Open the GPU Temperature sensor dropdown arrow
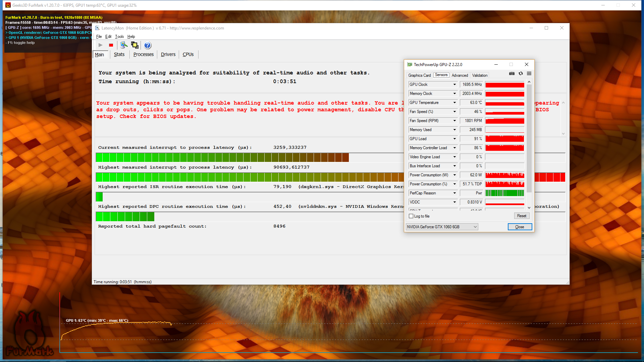The image size is (644, 362). (x=454, y=103)
